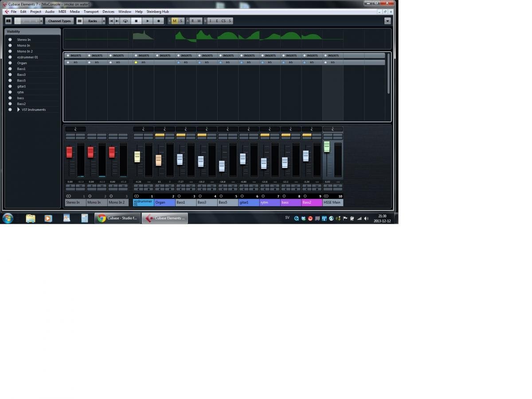The image size is (532, 399).
Task: Open the Windows Start button
Action: 8,218
